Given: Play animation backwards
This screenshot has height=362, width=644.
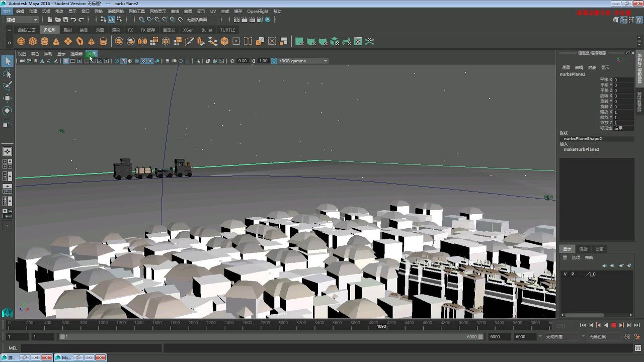Looking at the screenshot, I should [x=606, y=325].
